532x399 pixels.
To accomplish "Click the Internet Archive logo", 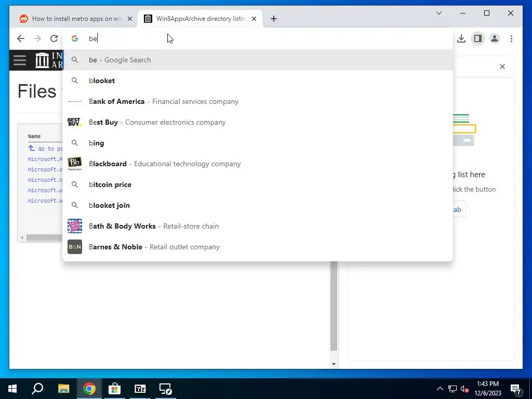I will click(x=49, y=60).
